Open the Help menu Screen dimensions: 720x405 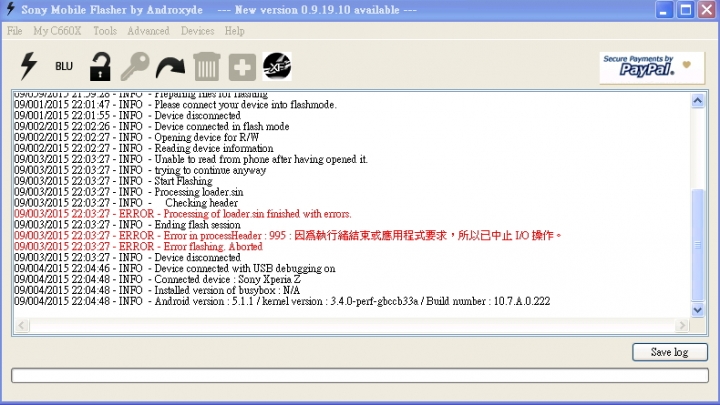click(x=235, y=31)
